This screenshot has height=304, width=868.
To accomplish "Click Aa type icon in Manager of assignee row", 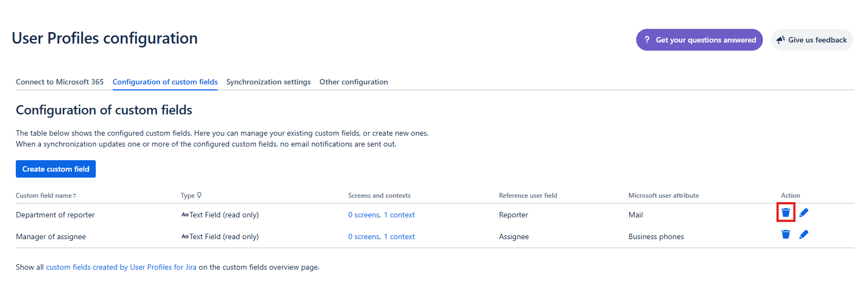I will [185, 236].
